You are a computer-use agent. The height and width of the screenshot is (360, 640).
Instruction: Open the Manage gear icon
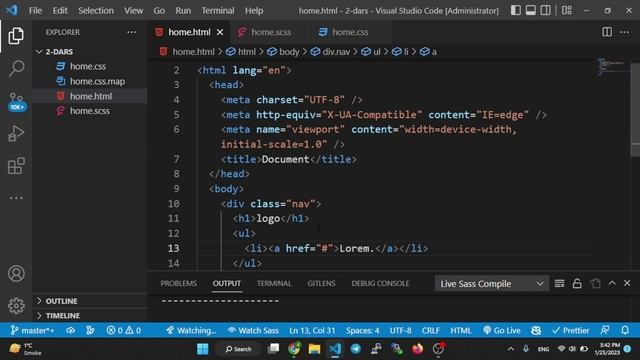[16, 306]
